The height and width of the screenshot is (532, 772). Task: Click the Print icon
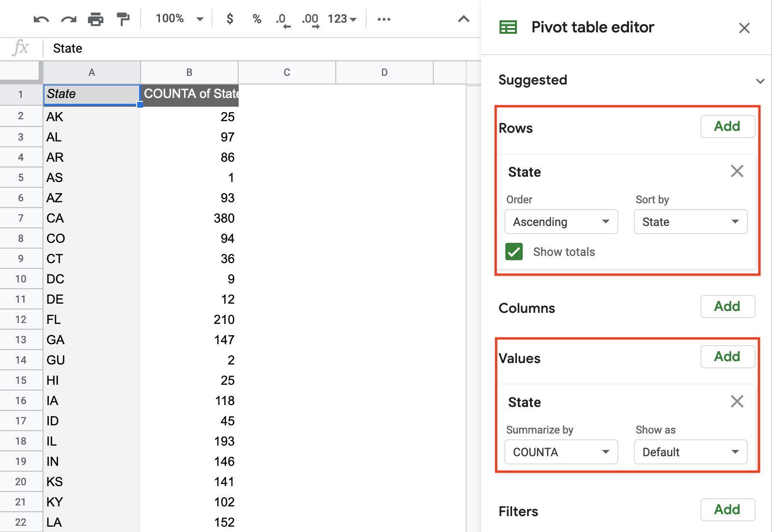[96, 19]
